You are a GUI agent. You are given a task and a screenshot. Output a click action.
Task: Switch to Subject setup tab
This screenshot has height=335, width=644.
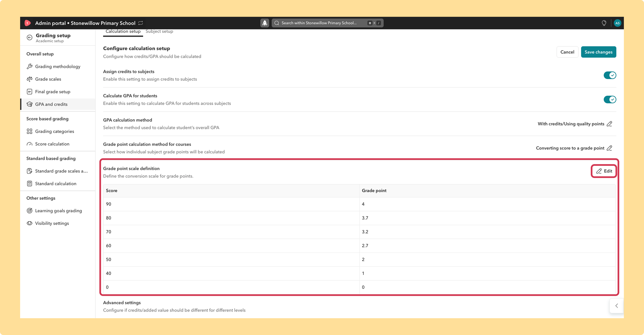(x=159, y=32)
